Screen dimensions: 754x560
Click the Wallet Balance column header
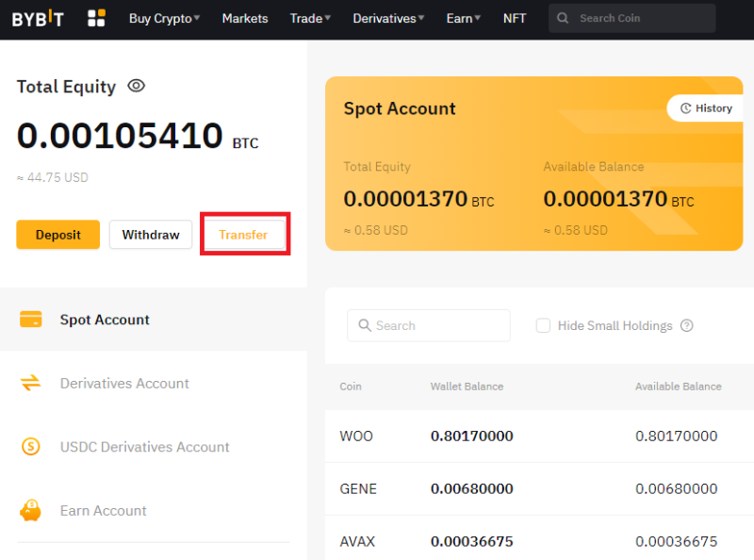point(467,387)
